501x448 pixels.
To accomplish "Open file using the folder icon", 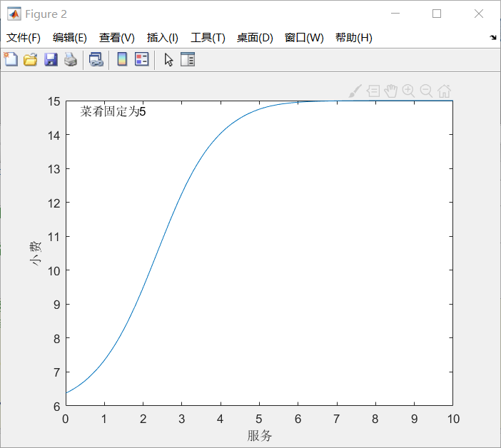I will (31, 59).
